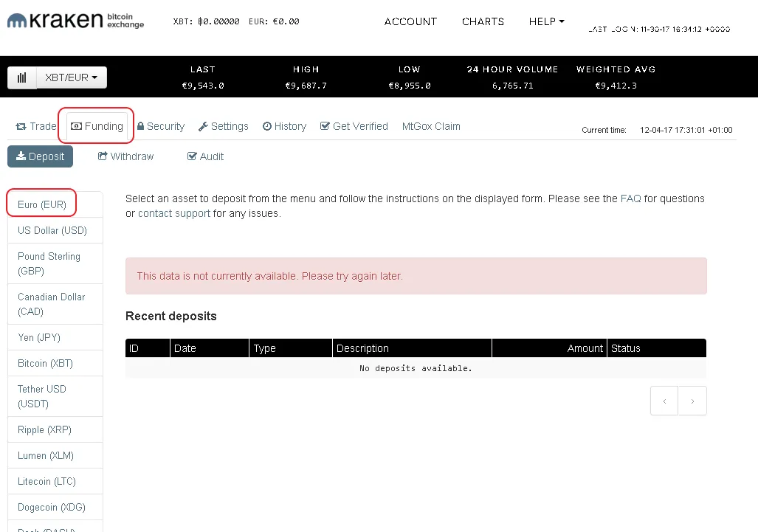The height and width of the screenshot is (532, 758).
Task: Click the Type column header
Action: 291,348
